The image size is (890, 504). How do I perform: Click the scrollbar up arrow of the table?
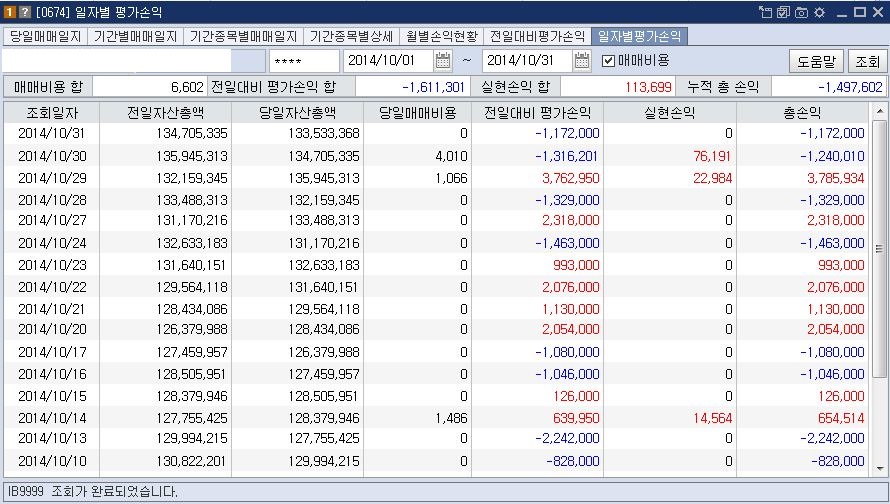click(880, 111)
